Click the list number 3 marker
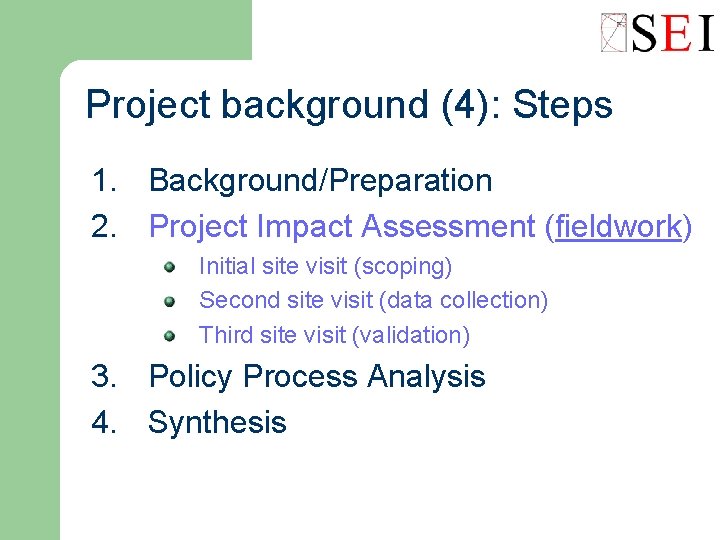720x540 pixels. 103,377
